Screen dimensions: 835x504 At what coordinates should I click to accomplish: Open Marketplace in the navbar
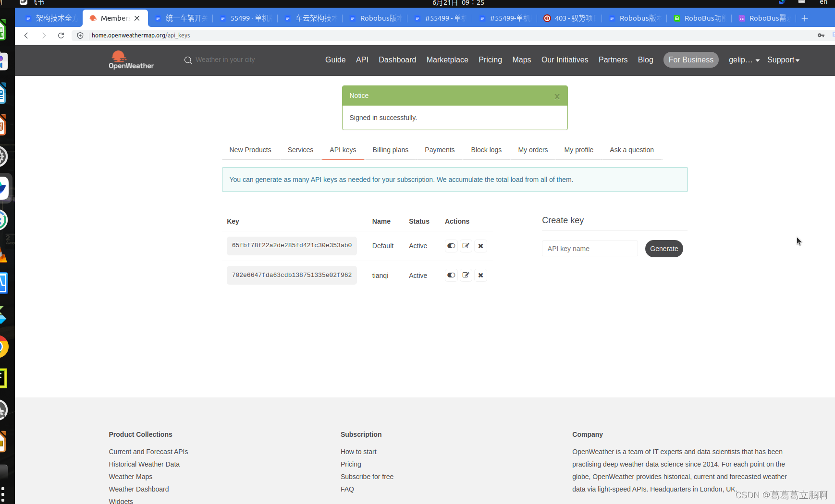(x=447, y=60)
